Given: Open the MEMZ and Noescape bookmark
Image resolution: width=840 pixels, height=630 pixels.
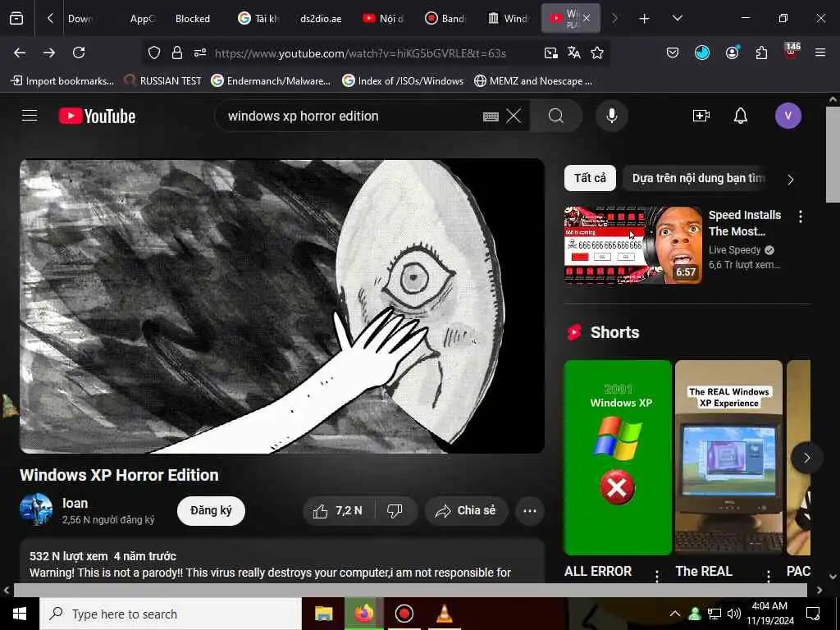Looking at the screenshot, I should [x=533, y=81].
